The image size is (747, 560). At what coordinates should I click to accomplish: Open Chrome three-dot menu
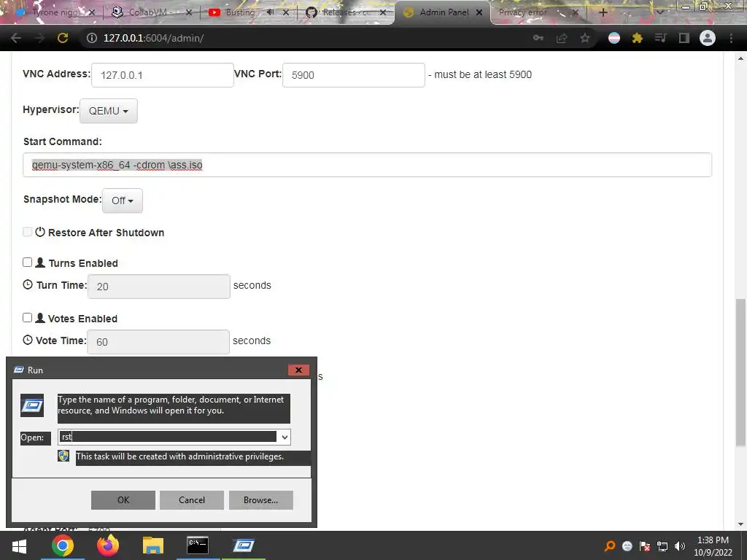coord(731,38)
